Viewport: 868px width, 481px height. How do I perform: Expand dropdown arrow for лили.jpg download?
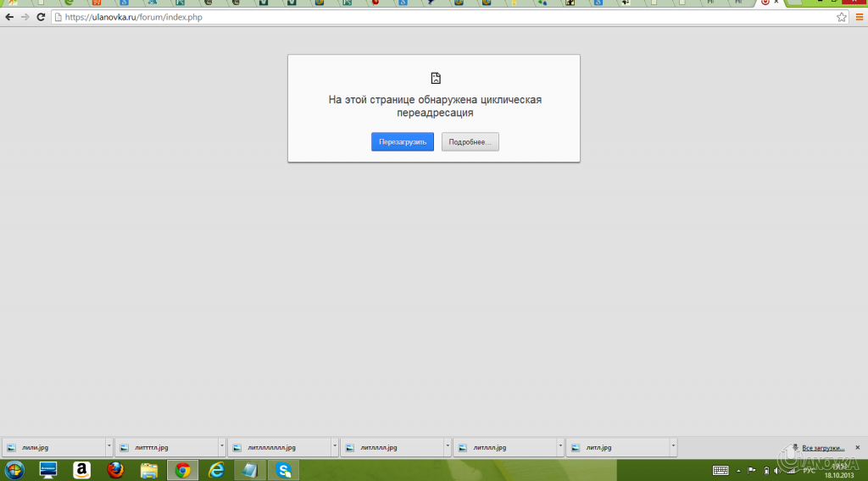pyautogui.click(x=108, y=446)
